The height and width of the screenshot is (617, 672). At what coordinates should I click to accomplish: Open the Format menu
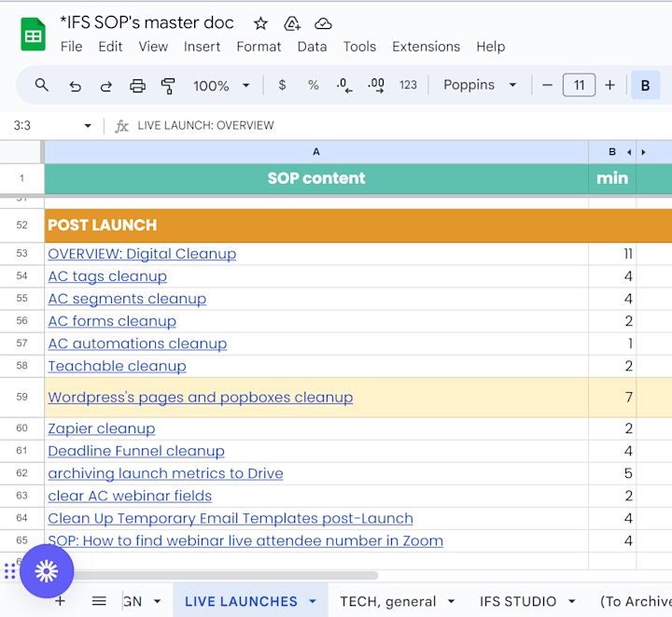tap(259, 47)
